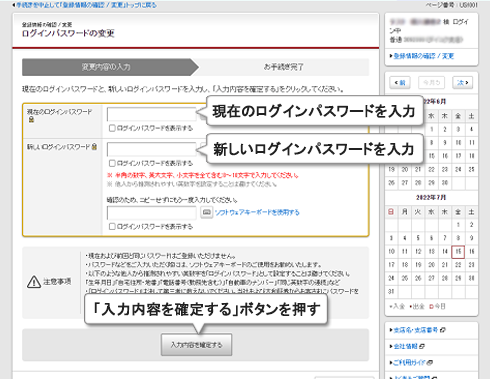490x379 pixels.
Task: Go to next month with 次 button
Action: (x=463, y=82)
